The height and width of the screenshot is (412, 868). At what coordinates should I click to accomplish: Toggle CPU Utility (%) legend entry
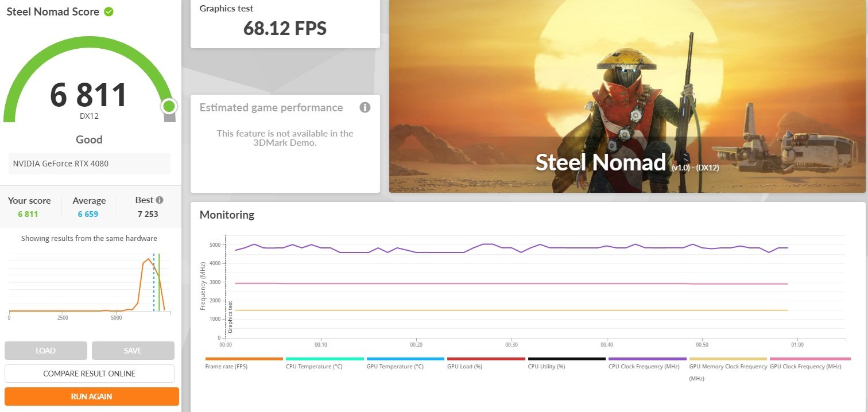[547, 366]
